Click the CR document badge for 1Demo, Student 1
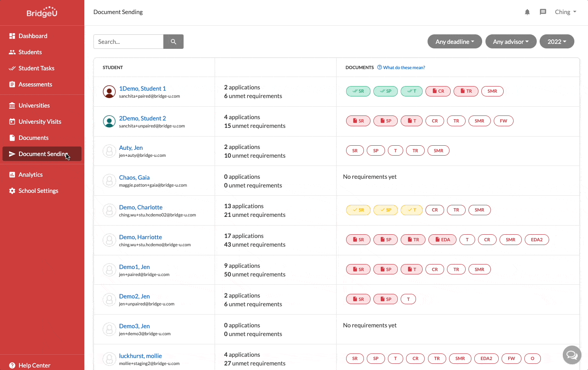588x370 pixels. tap(438, 91)
